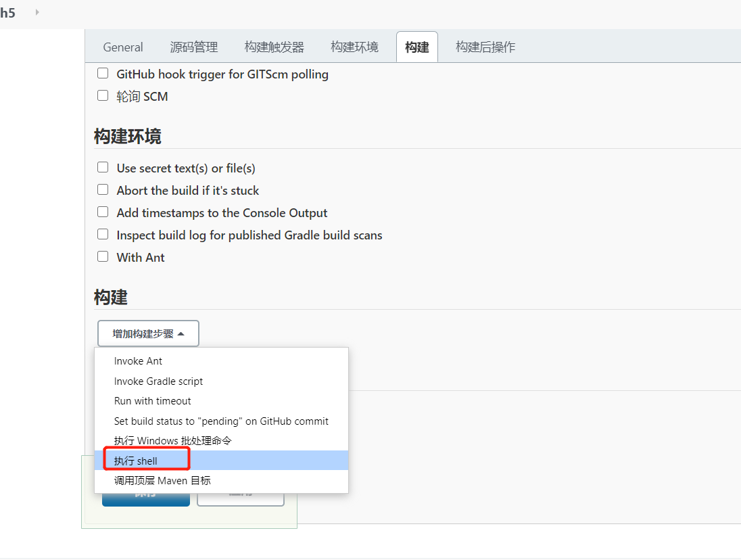Select Run with timeout build step

[221, 401]
